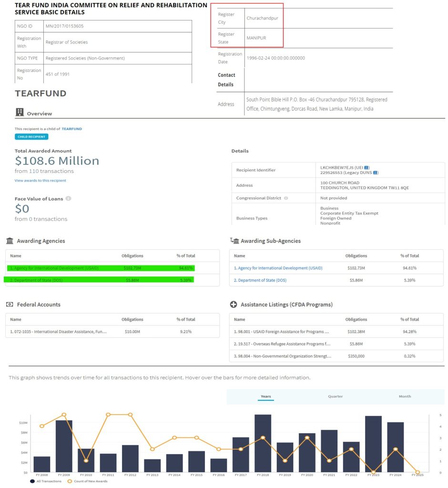Click the Overview building icon
448x488 pixels.
pos(20,112)
